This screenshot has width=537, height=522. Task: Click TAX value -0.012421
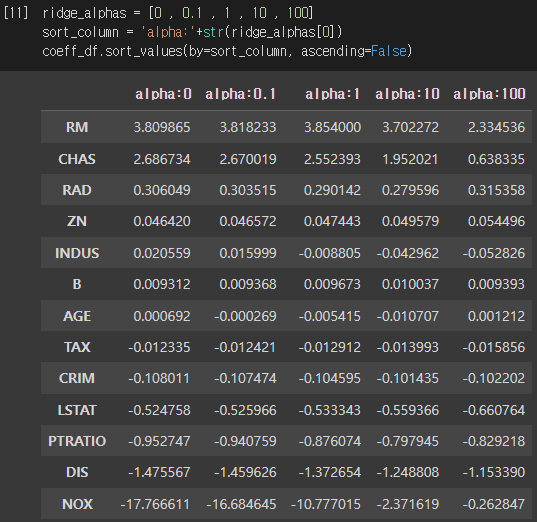(x=245, y=347)
